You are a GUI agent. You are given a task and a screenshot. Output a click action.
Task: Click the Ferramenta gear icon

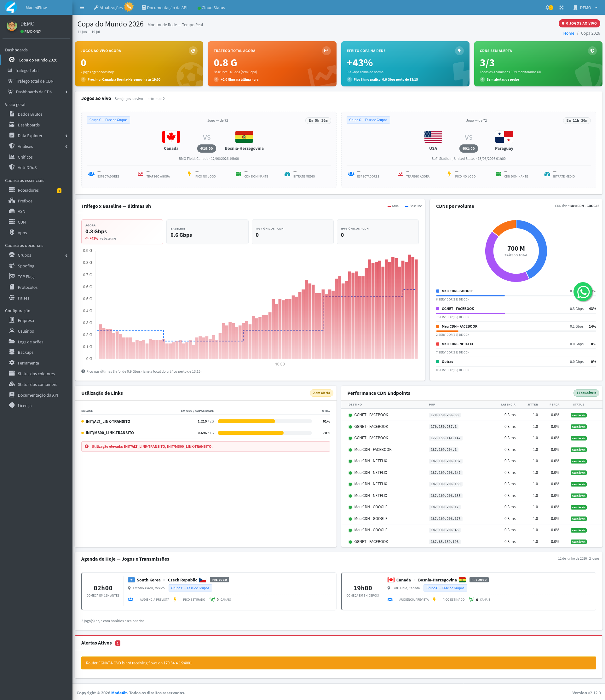(12, 363)
